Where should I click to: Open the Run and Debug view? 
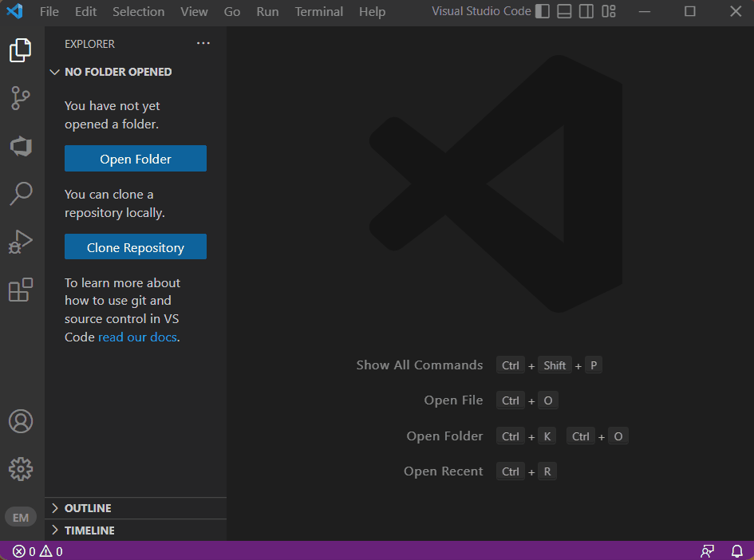(x=21, y=242)
